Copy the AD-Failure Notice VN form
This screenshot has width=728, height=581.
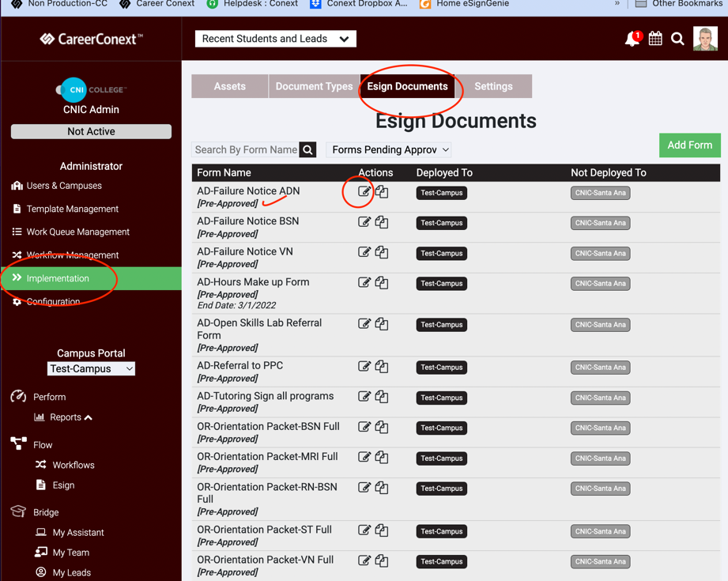[382, 252]
